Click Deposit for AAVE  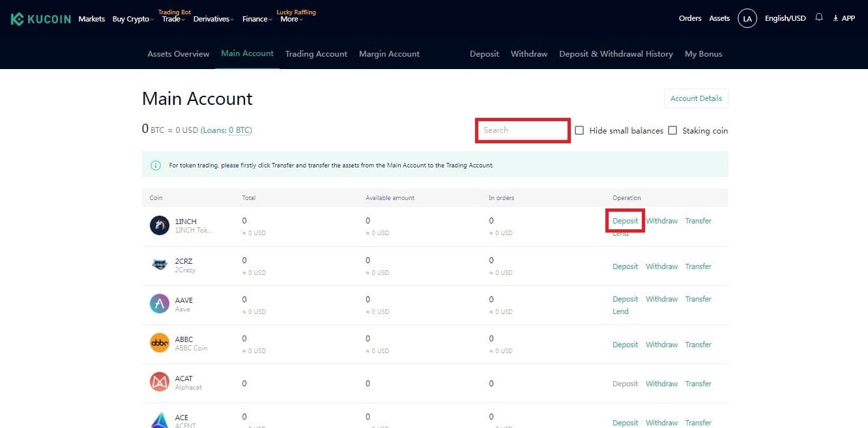(x=626, y=299)
